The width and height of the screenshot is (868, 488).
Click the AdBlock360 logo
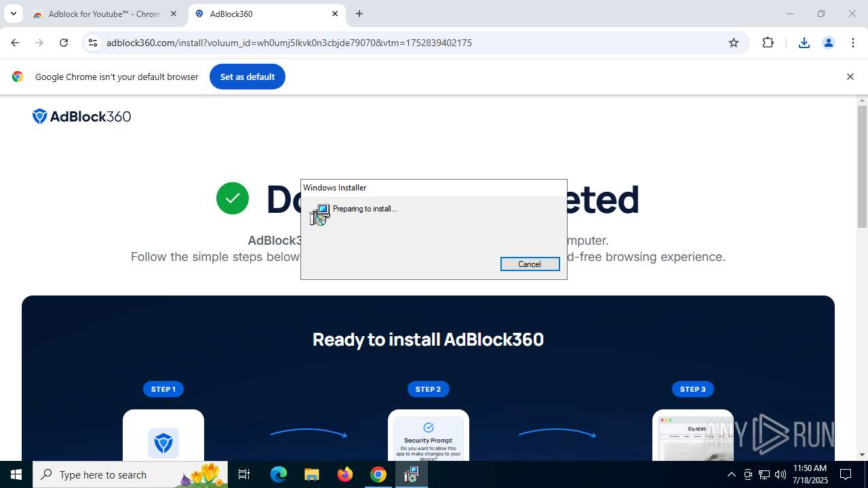(x=81, y=117)
